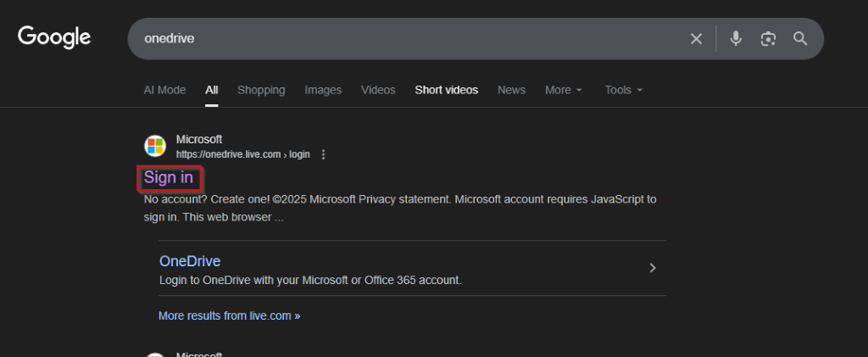Go to the Google homepage logo
This screenshot has height=357, width=868.
[x=54, y=37]
